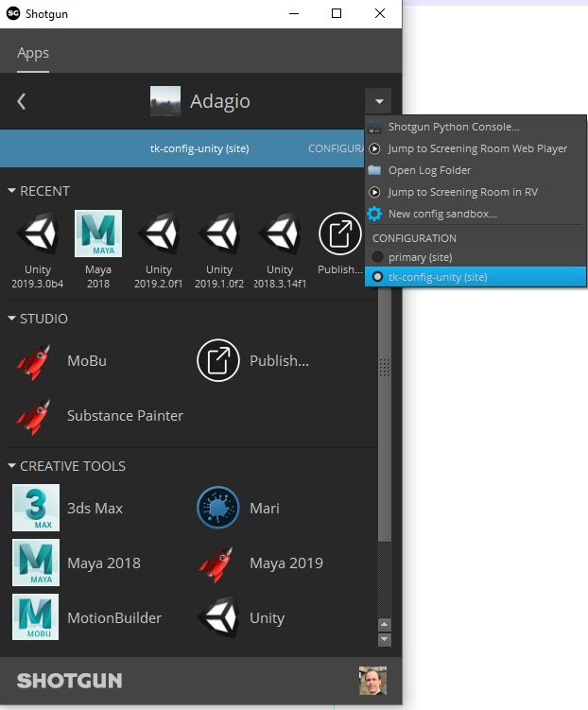Select primary (site) configuration radio
The image size is (588, 710).
[377, 257]
